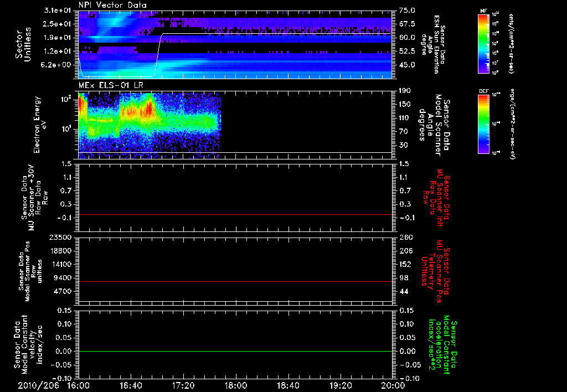Click the "NF" color bar heading
Image resolution: width=567 pixels, height=392 pixels.
pyautogui.click(x=483, y=11)
